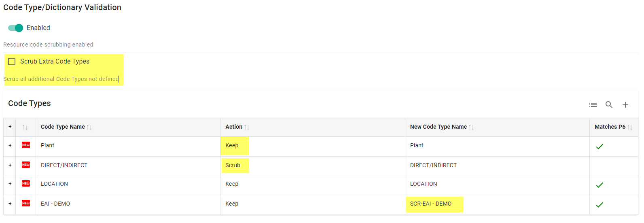
Task: Sort by Action column header
Action: [x=234, y=127]
